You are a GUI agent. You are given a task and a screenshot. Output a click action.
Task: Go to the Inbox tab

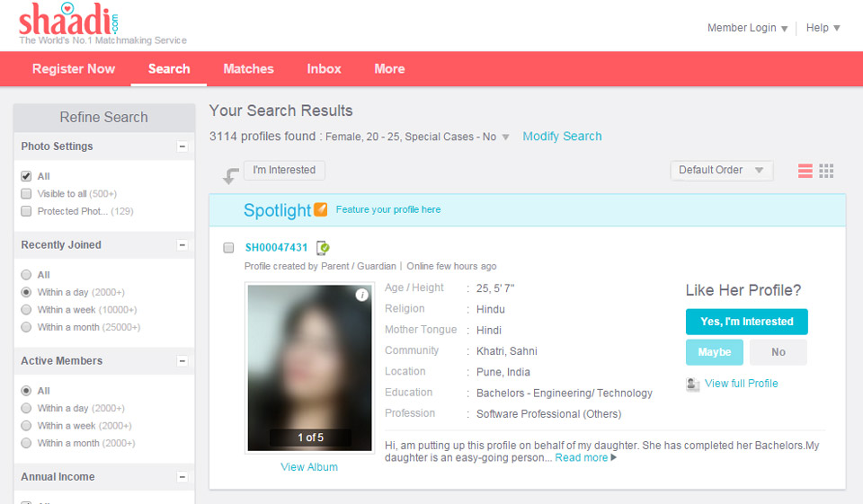324,68
